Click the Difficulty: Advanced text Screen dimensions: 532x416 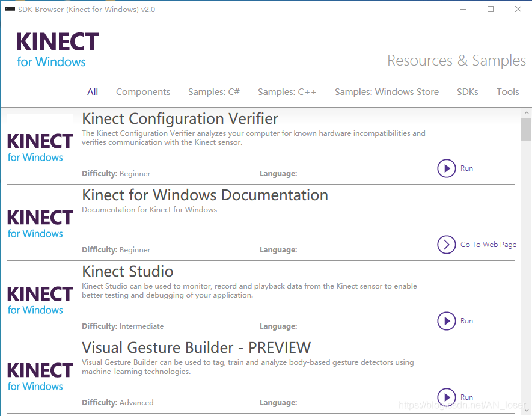point(118,403)
